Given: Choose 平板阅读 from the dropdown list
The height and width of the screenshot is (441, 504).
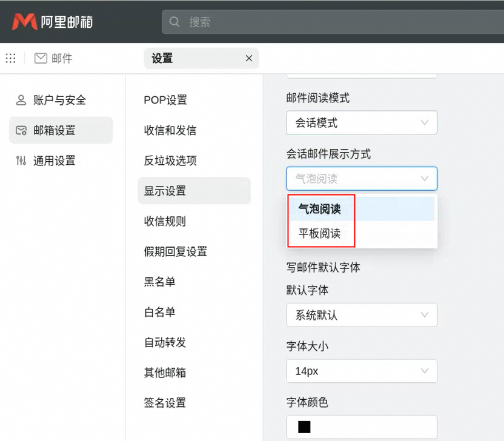Looking at the screenshot, I should point(320,233).
